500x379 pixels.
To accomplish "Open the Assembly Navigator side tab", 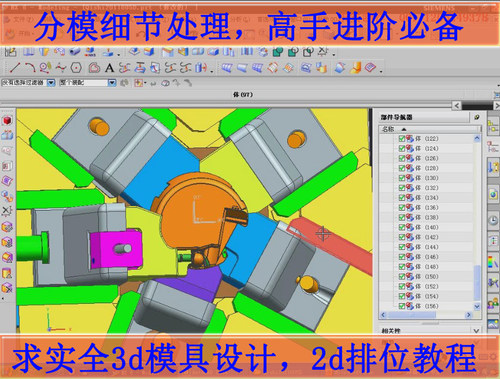I will [493, 127].
